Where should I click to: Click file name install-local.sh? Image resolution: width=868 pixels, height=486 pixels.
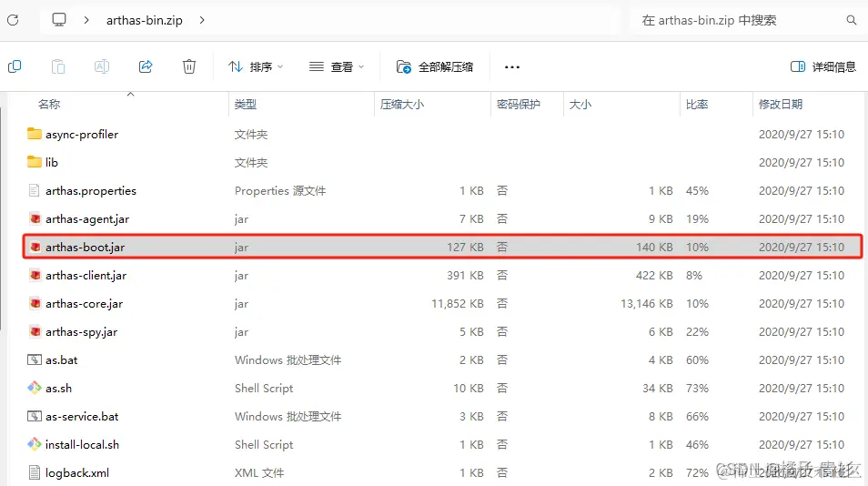pos(82,444)
